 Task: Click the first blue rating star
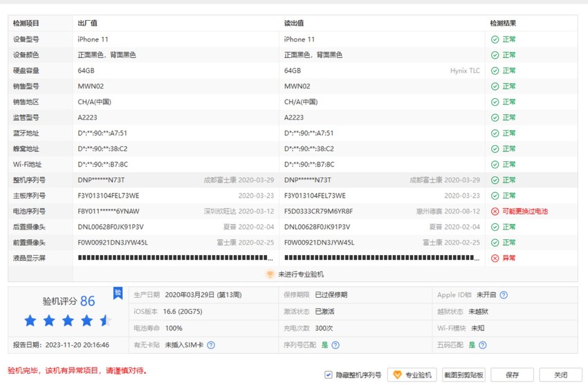pos(30,321)
